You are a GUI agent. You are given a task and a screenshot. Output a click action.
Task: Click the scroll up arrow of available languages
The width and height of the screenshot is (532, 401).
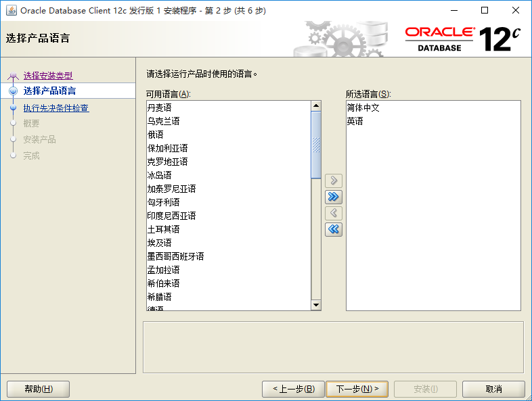tap(316, 105)
